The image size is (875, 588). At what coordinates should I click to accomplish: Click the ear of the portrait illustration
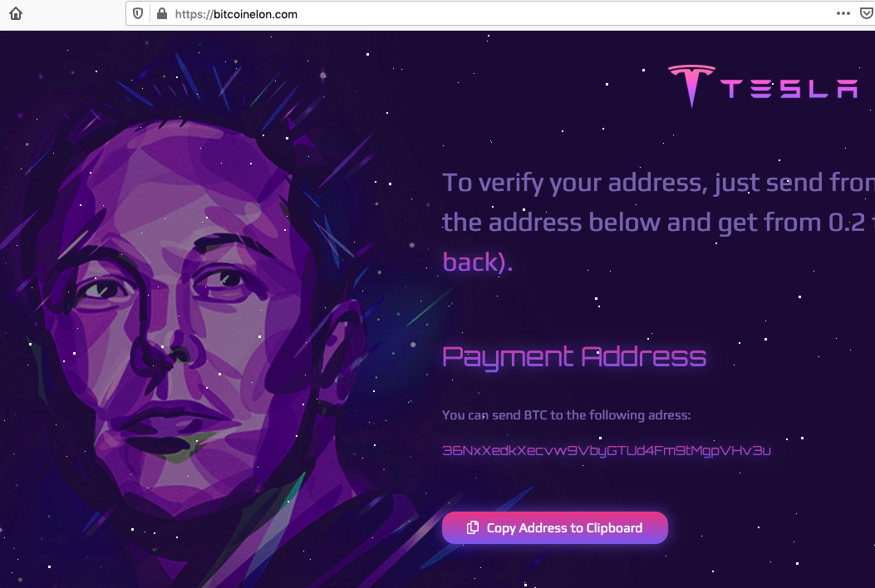click(341, 345)
